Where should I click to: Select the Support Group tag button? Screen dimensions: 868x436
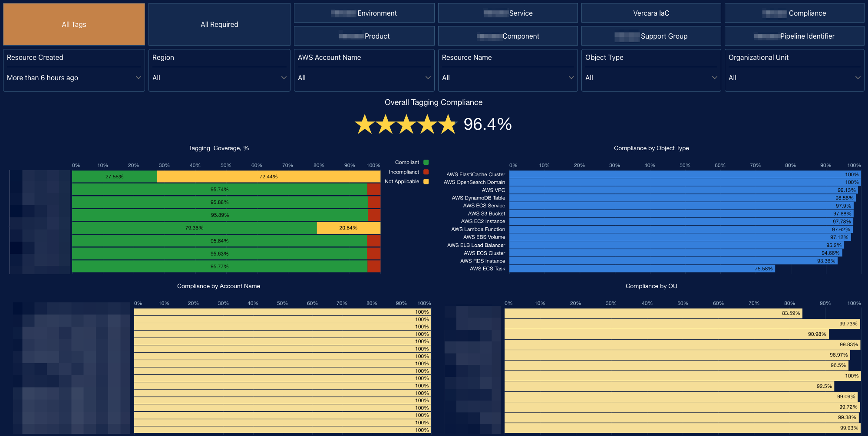tap(651, 36)
